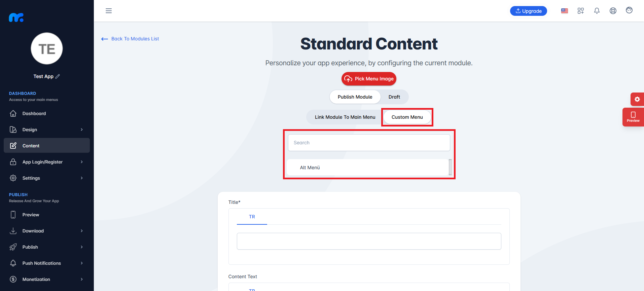The image size is (644, 291).
Task: Click the Monetization dollar icon
Action: click(x=13, y=279)
